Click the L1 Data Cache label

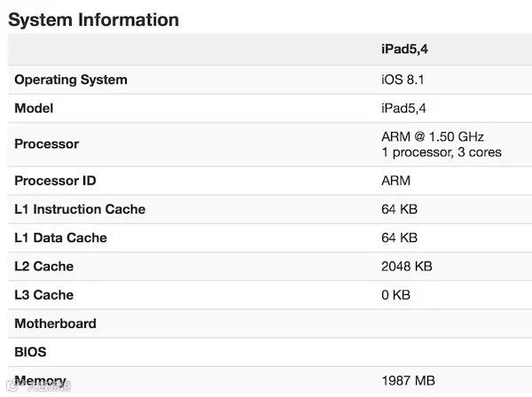[60, 237]
